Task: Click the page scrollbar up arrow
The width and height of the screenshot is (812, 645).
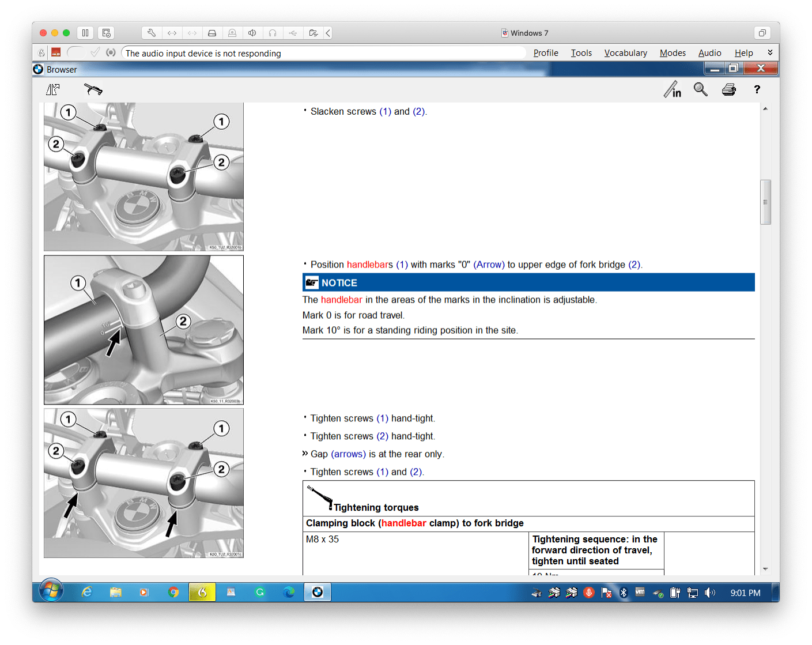Action: coord(765,108)
